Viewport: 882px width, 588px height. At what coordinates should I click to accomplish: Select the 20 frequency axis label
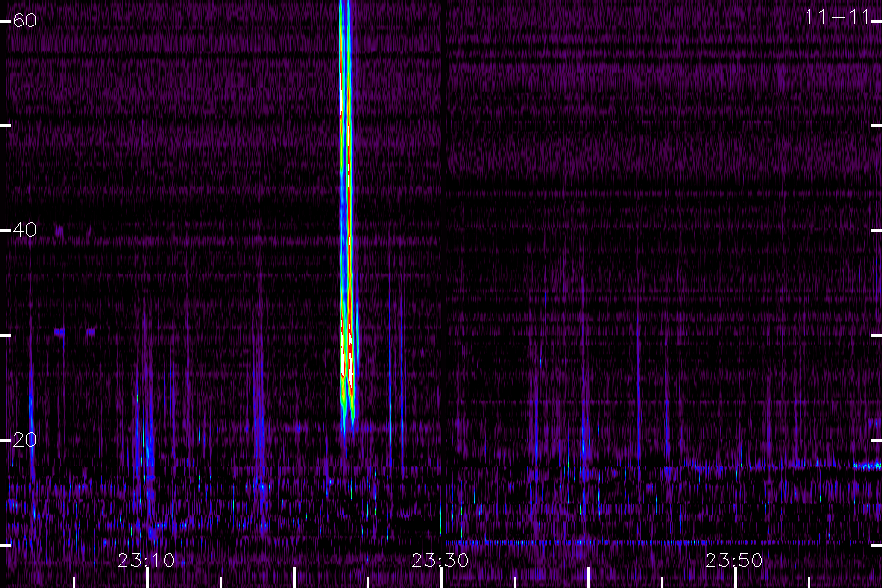tap(24, 439)
